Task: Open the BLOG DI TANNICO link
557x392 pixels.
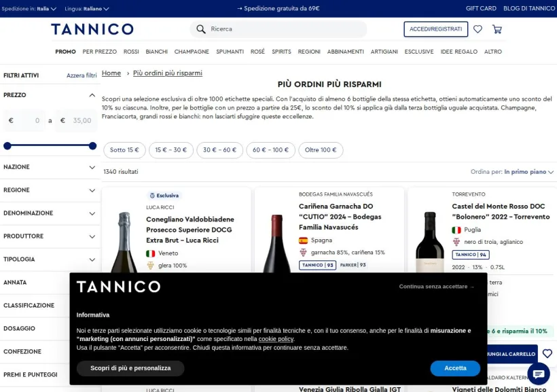Action: point(529,9)
